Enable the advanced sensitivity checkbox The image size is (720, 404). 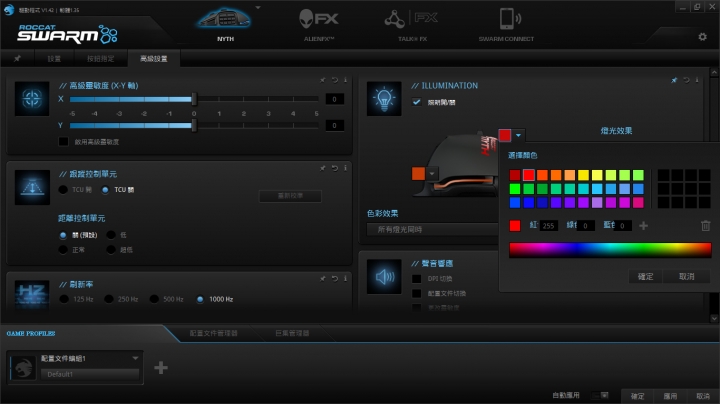pos(63,141)
